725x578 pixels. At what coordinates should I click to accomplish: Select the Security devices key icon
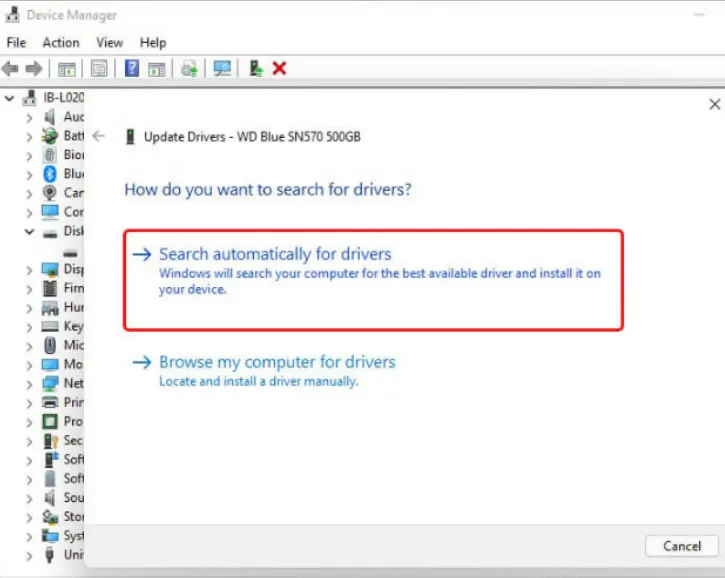[49, 440]
